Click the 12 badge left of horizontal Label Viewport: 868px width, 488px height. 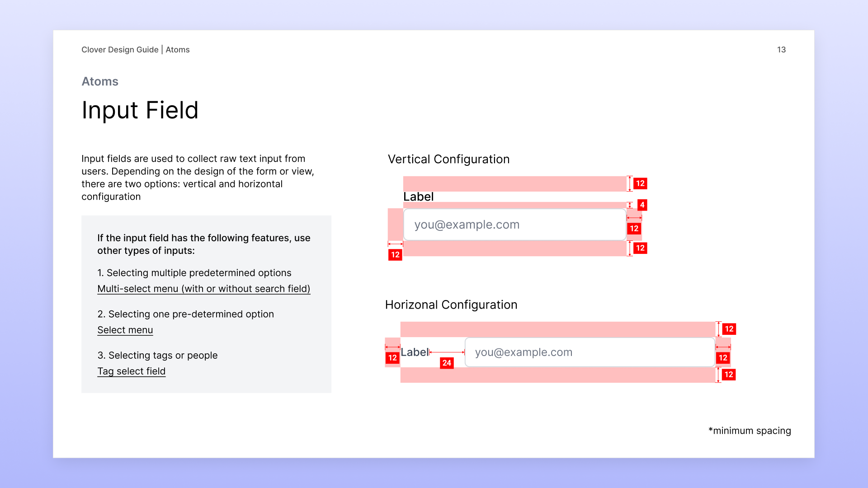(x=392, y=358)
